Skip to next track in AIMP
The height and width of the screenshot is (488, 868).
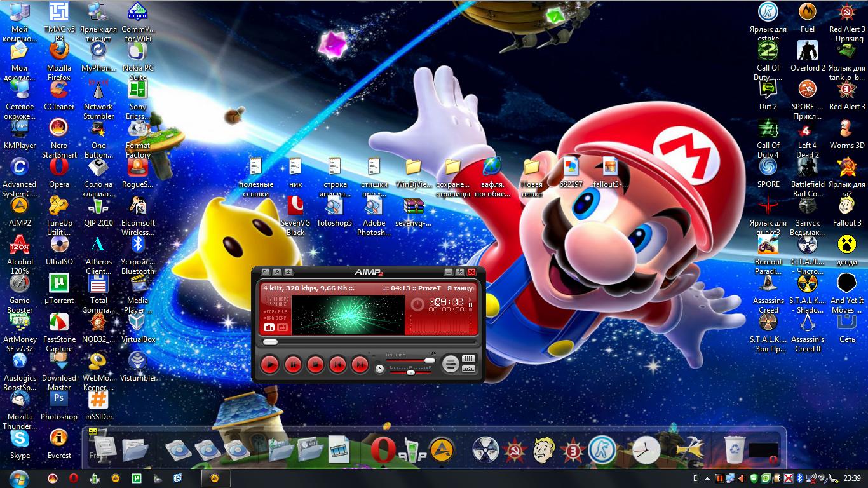360,365
